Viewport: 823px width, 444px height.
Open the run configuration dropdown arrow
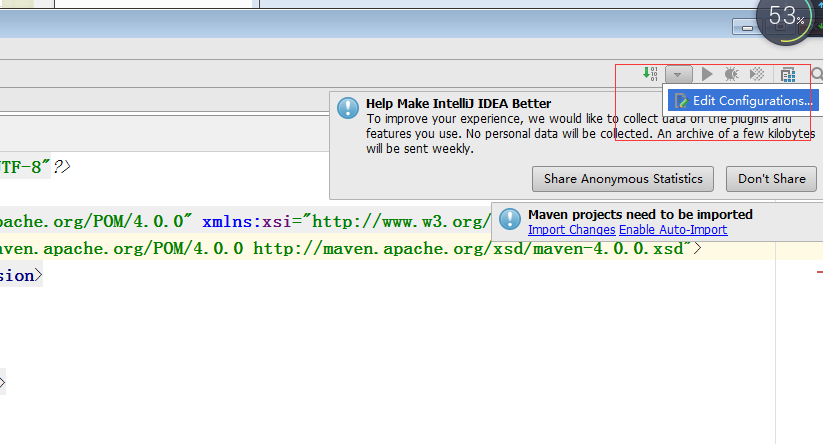tap(678, 75)
